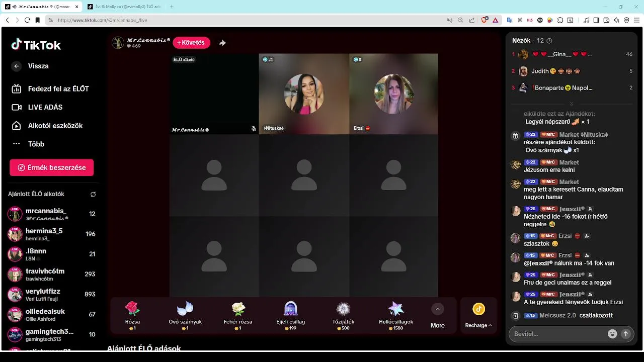
Task: Select the first empty guest slot
Action: pyautogui.click(x=214, y=175)
